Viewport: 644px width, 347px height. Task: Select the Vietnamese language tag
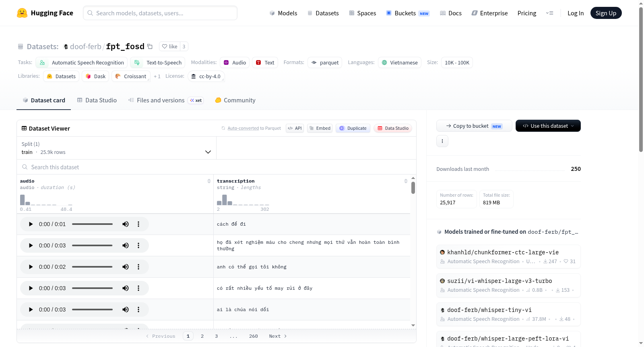pos(400,62)
